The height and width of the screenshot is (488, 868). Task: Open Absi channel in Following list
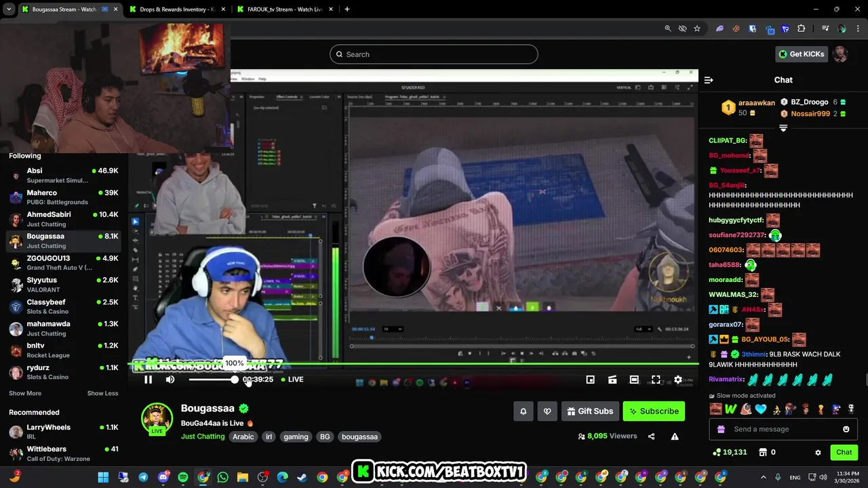[64, 175]
